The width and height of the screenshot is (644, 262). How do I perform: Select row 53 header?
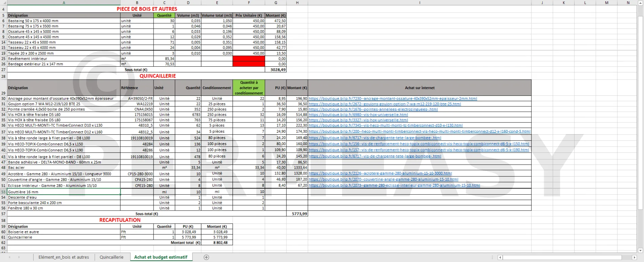coord(3,192)
